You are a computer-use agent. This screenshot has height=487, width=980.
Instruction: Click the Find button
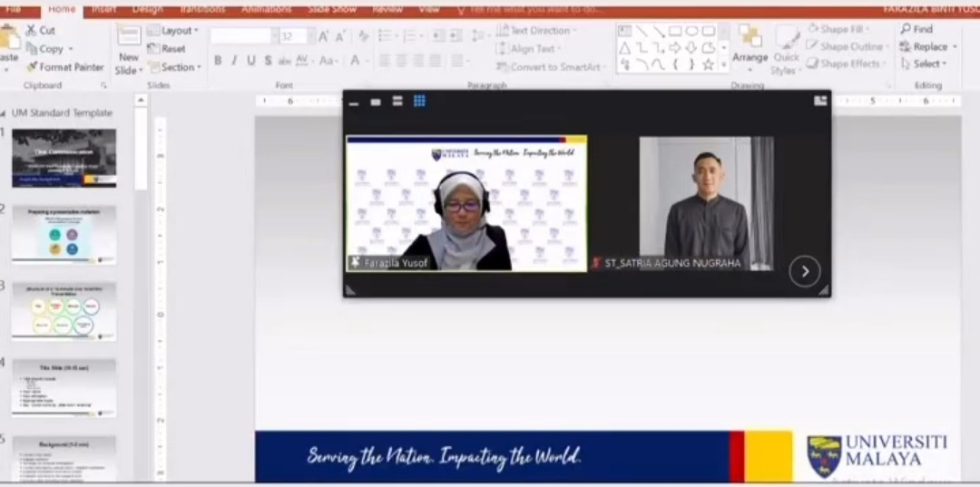916,29
